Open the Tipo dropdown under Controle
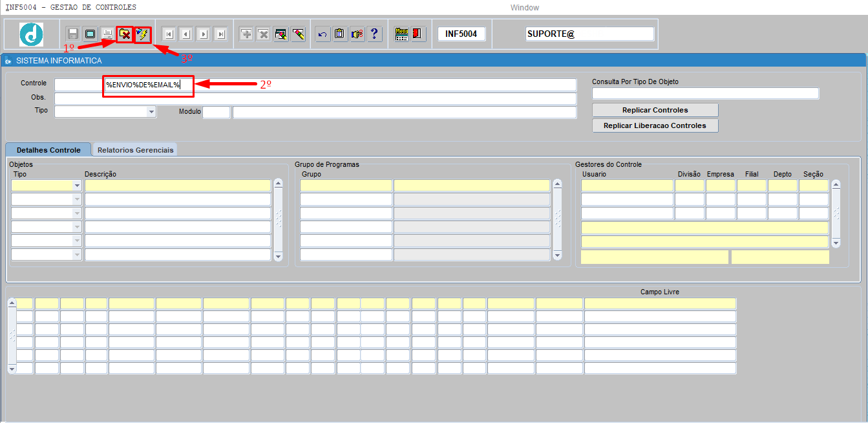The image size is (868, 423). [151, 112]
